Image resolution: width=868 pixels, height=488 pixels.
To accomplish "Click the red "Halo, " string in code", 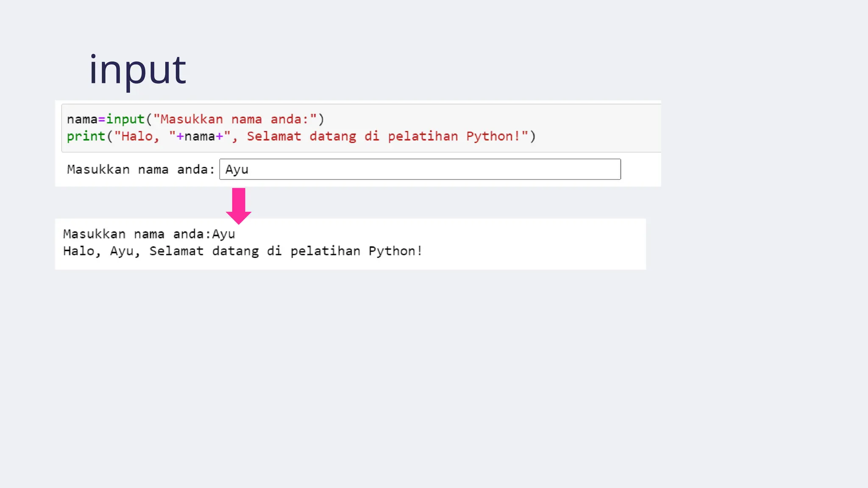I will tap(141, 136).
